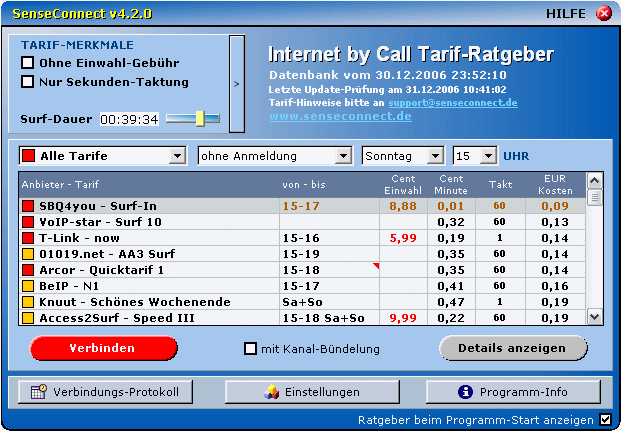Click the Takt column header
Viewport: 621px width, 431px height.
501,185
